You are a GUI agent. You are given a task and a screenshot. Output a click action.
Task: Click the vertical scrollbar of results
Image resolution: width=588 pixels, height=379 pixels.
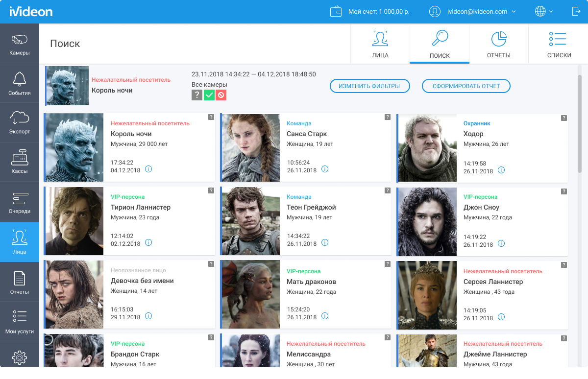[x=580, y=123]
